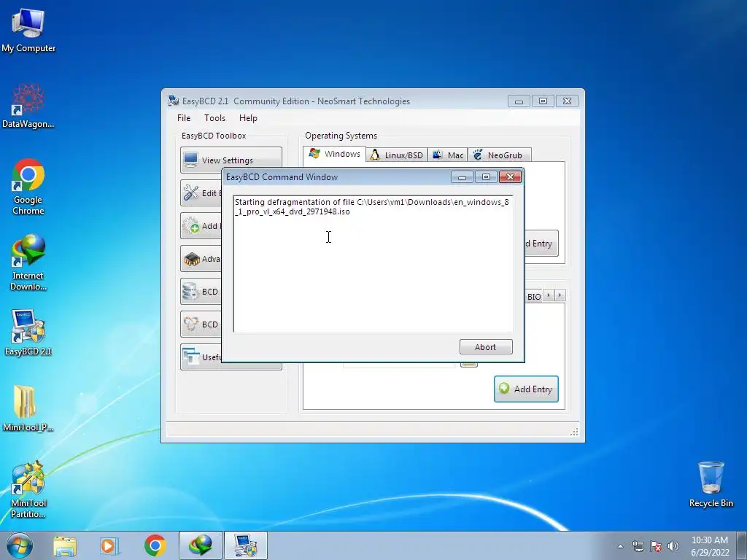747x560 pixels.
Task: Switch to the Mac tab
Action: pos(448,155)
